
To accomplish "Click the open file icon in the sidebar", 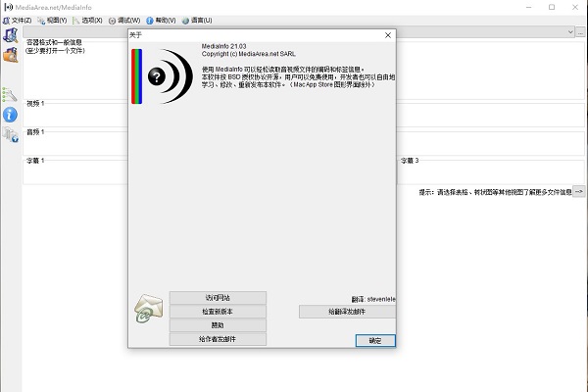I will (10, 35).
